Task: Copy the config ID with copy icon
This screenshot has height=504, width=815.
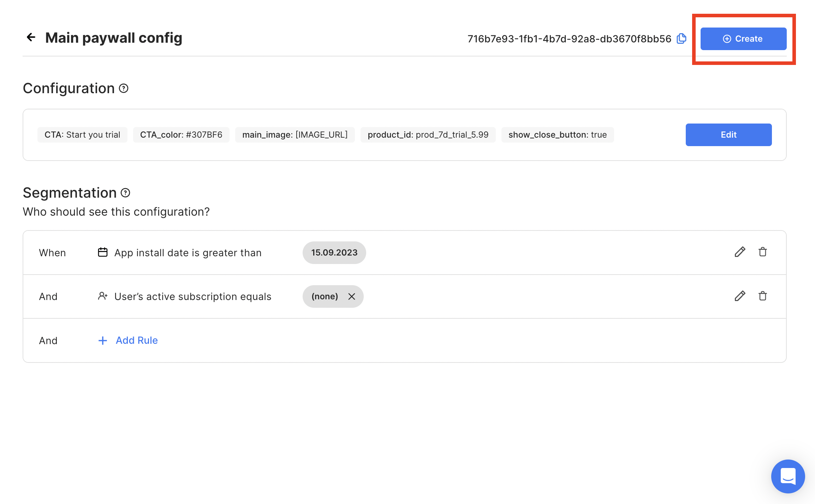Action: pos(682,38)
